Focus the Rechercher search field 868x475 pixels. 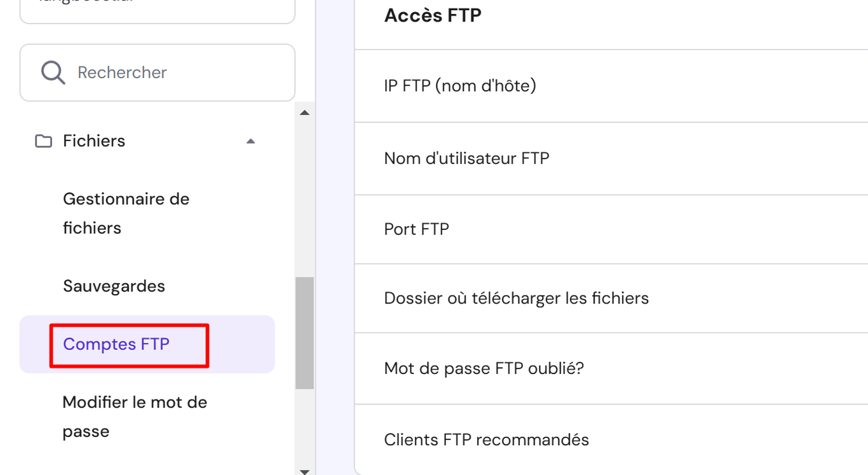(172, 72)
